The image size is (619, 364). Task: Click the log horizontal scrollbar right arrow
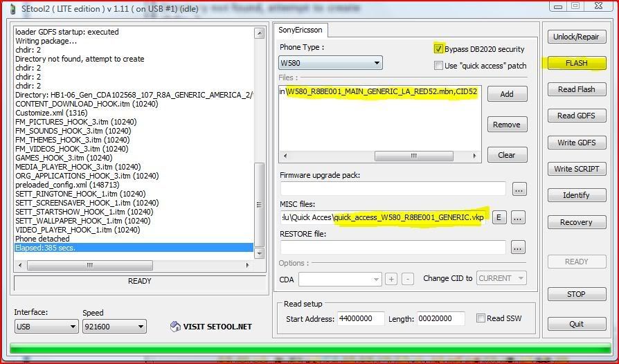(247, 266)
